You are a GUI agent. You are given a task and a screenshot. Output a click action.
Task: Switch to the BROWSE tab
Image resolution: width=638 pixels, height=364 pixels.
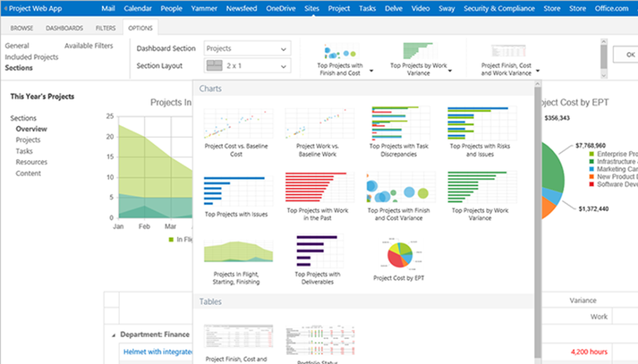coord(22,28)
